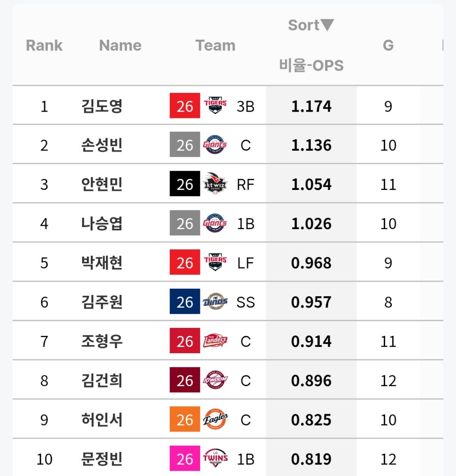Click the kt wiz logo in rank 3 row
Viewport: 456px width, 476px height.
point(215,183)
